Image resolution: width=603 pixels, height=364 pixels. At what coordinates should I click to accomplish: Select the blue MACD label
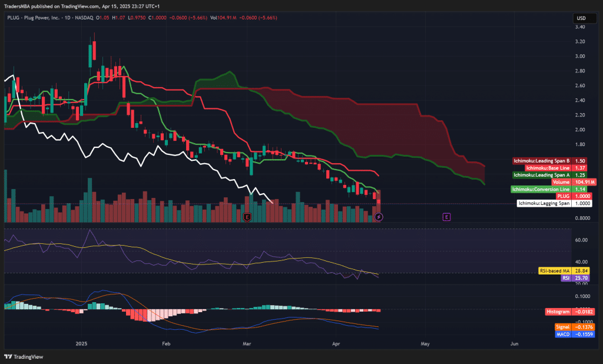(563, 335)
